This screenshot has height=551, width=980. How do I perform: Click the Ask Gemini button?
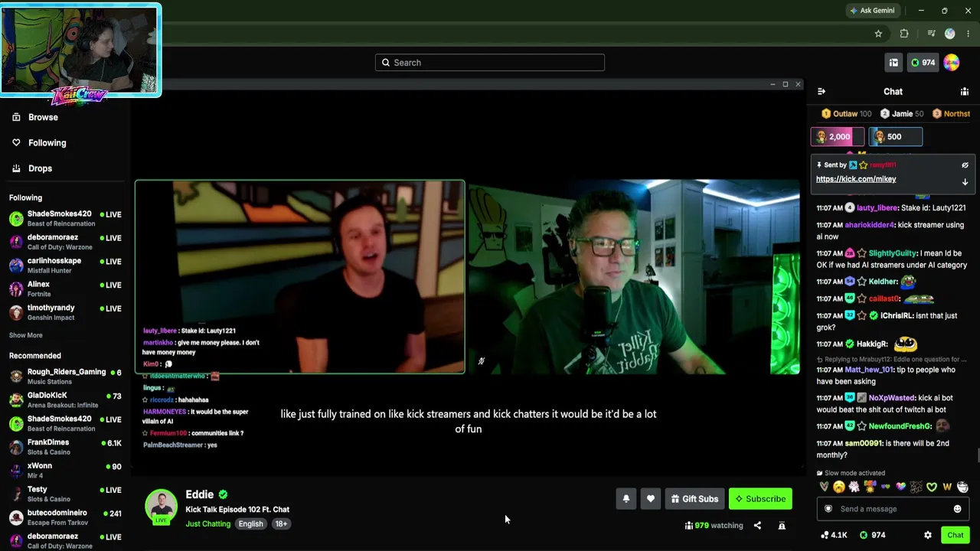click(872, 11)
